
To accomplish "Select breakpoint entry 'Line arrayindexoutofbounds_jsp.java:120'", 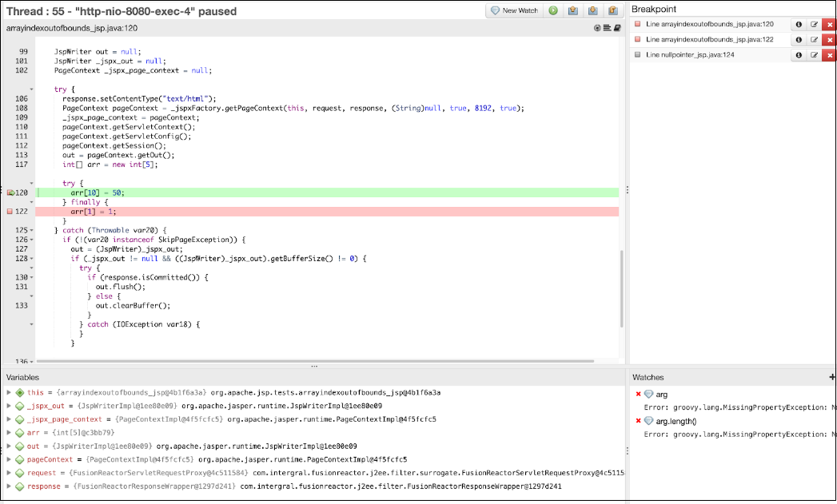I will pos(709,24).
